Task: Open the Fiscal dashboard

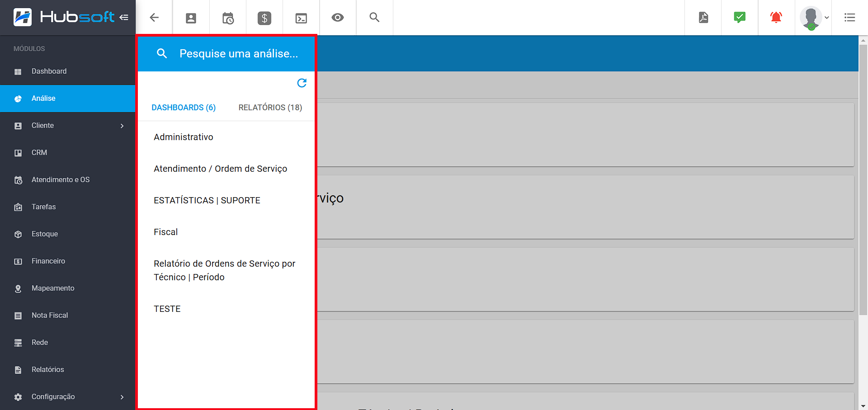Action: pyautogui.click(x=226, y=232)
